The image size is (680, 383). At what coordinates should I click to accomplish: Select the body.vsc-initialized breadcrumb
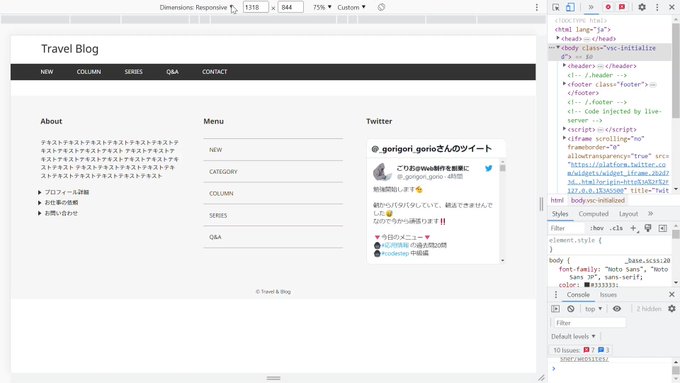point(598,200)
